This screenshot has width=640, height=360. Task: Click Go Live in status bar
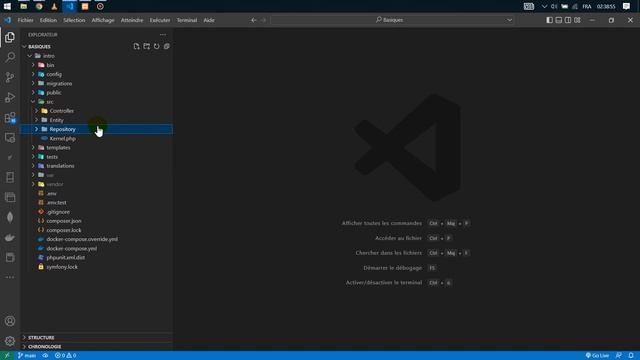pos(597,356)
